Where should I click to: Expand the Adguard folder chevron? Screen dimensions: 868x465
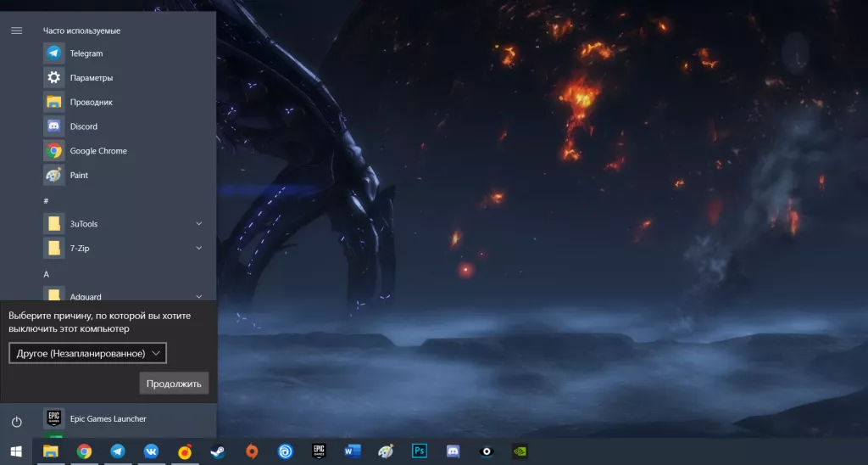click(199, 296)
